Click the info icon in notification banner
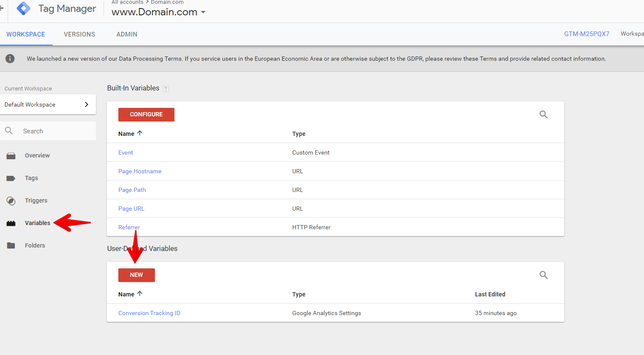The height and width of the screenshot is (355, 644). tap(10, 59)
